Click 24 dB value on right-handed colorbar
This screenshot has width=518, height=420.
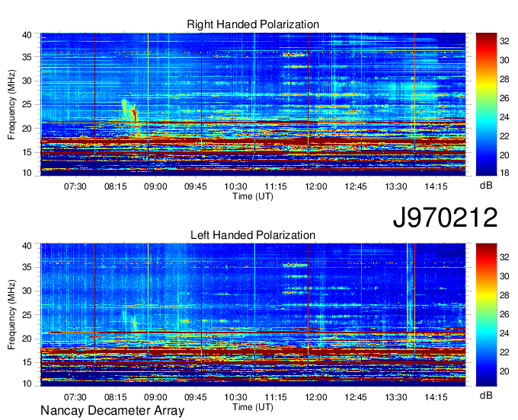coord(504,117)
